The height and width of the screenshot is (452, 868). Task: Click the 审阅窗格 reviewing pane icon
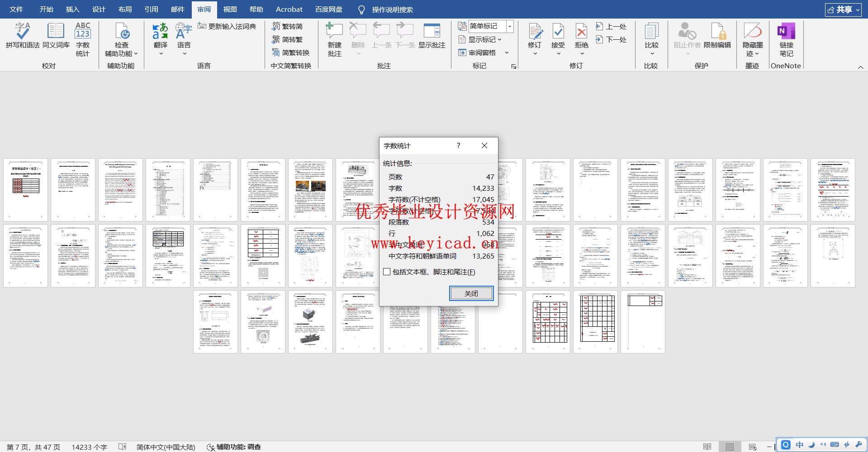pos(462,52)
